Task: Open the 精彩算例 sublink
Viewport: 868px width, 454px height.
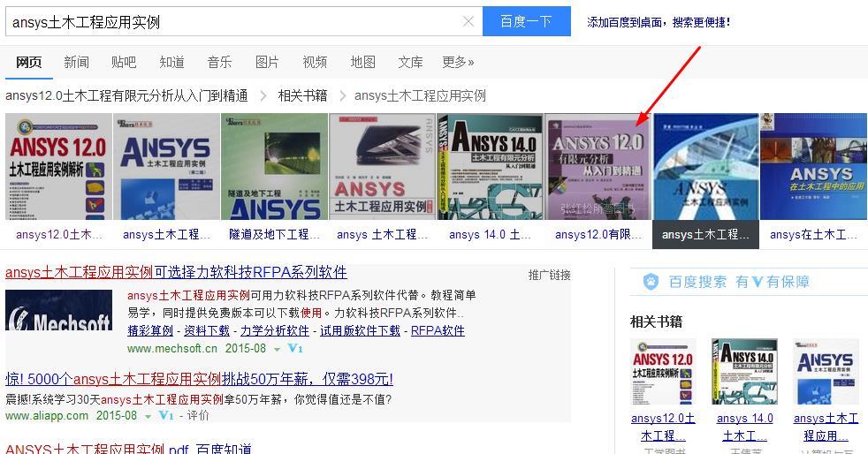Action: [150, 330]
